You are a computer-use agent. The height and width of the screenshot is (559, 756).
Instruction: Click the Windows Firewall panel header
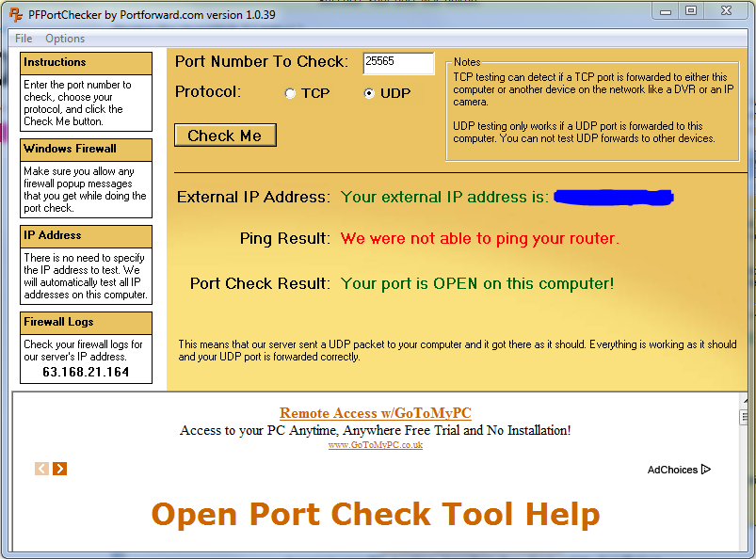[86, 150]
